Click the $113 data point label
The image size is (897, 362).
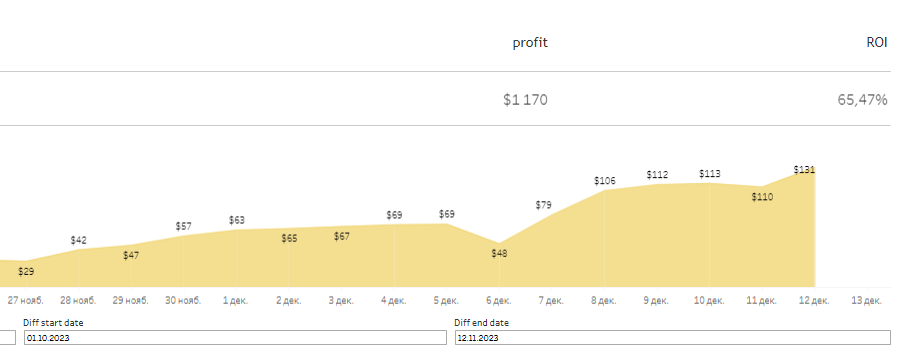click(709, 174)
